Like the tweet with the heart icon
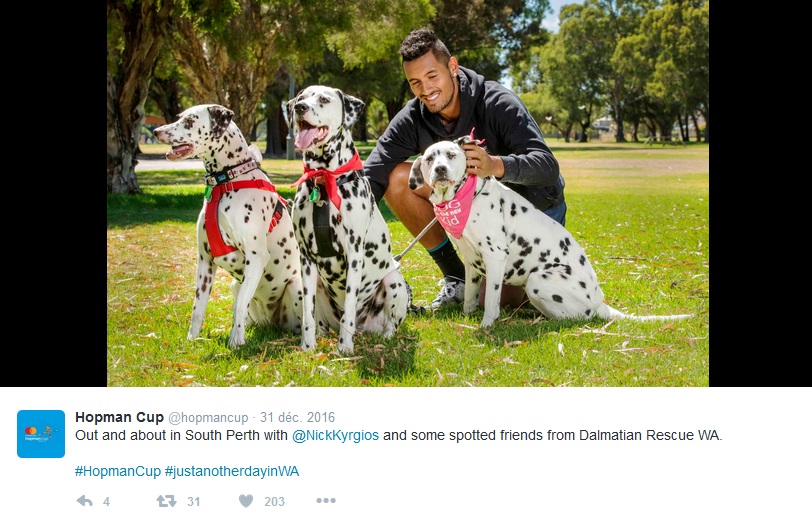Screen dimensions: 812x525 pos(246,501)
